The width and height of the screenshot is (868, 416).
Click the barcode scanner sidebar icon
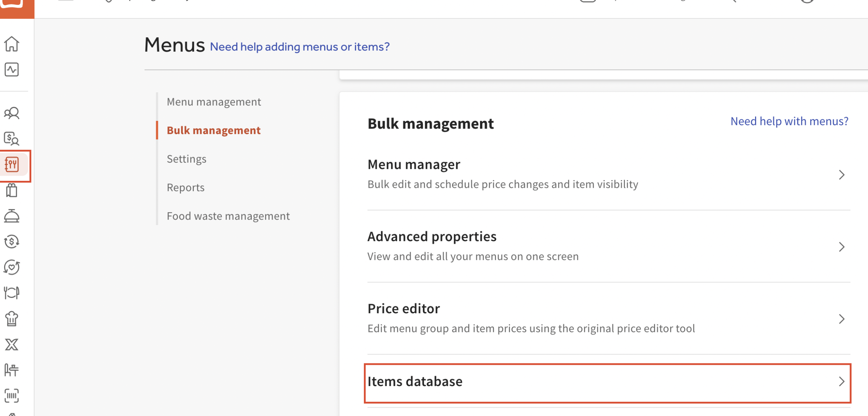pyautogui.click(x=12, y=396)
